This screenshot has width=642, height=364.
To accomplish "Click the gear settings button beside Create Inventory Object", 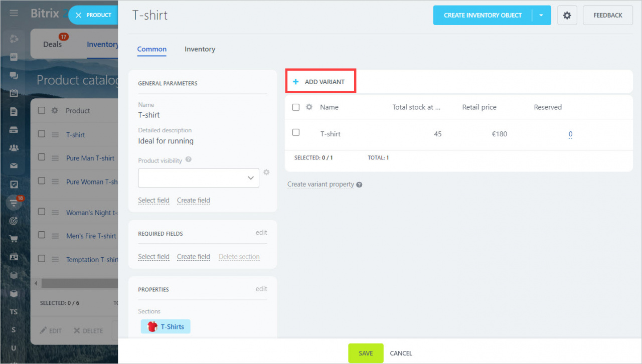I will point(567,16).
